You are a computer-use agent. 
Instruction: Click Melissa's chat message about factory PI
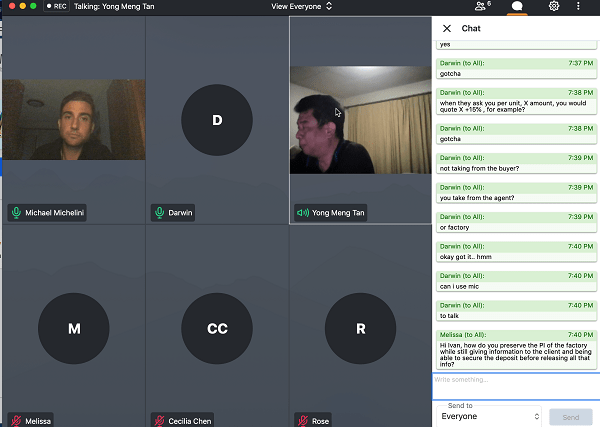click(x=515, y=352)
